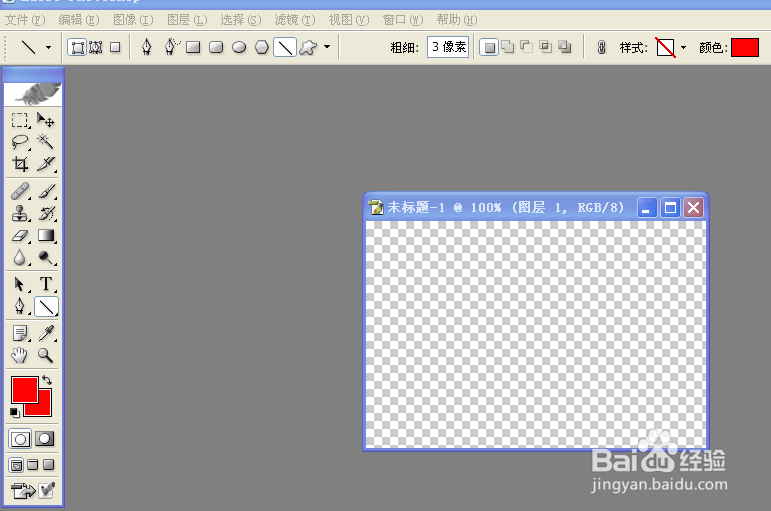Open the 滤镜 menu

295,20
